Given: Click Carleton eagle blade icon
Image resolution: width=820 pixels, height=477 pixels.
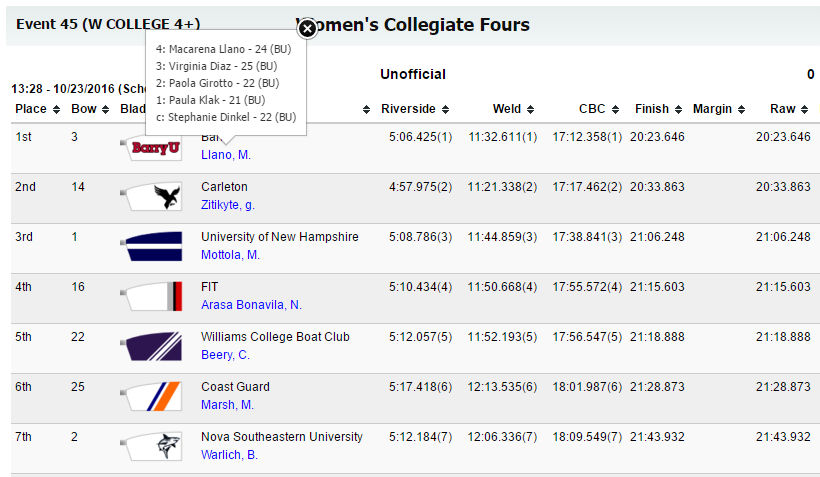Looking at the screenshot, I should pyautogui.click(x=151, y=197).
